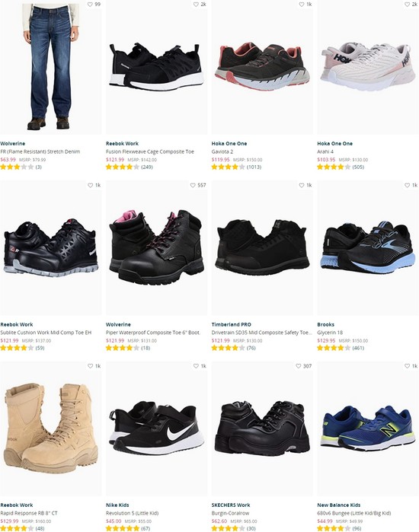Click heart icon on Reebok Fusion Flexweave shoe
The height and width of the screenshot is (532, 419).
(x=196, y=5)
